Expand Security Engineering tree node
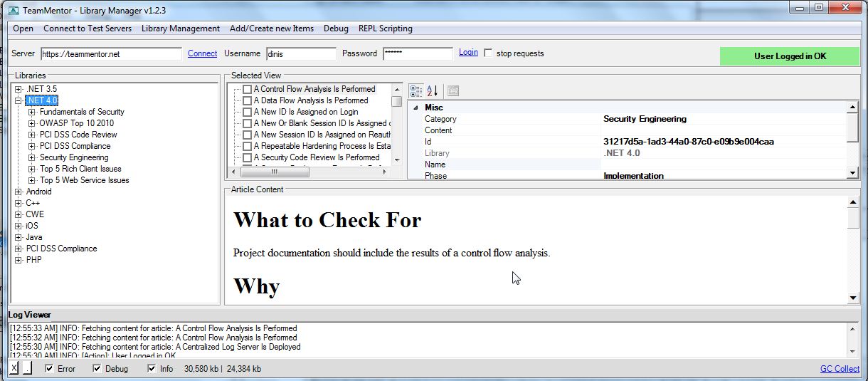The height and width of the screenshot is (381, 868). pos(32,157)
